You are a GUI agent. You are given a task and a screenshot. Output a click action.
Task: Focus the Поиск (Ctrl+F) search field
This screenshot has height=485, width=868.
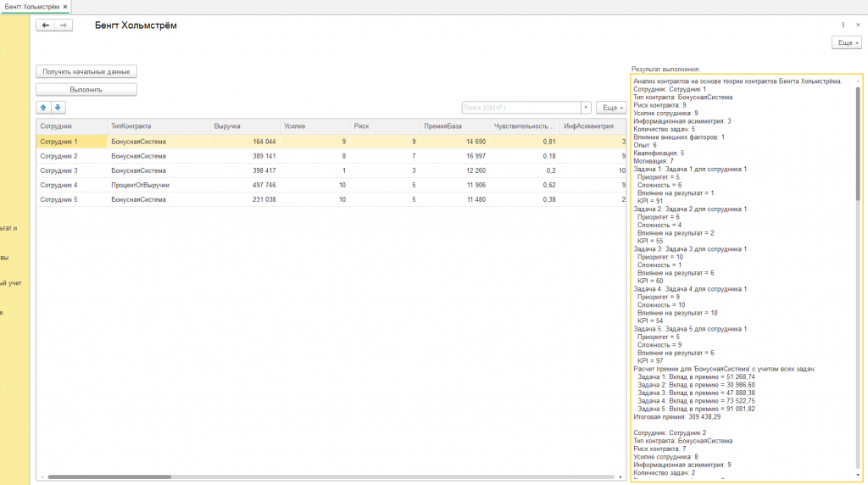(x=521, y=108)
